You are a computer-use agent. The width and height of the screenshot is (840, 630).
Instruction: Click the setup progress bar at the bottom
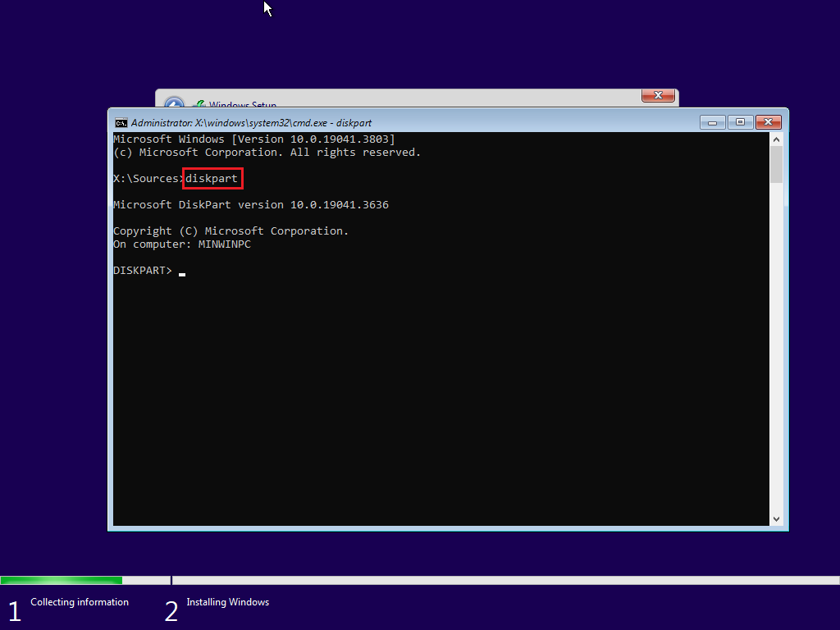click(420, 580)
